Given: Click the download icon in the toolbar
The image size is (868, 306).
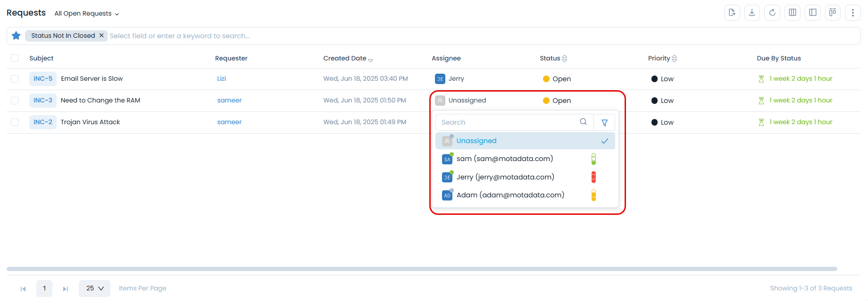Looking at the screenshot, I should [x=752, y=13].
